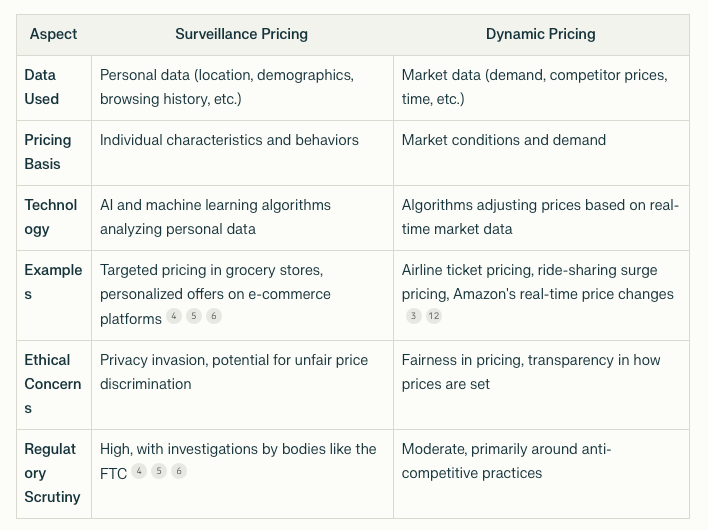This screenshot has height=530, width=708.
Task: Click citation 6 in the Examples row
Action: [214, 317]
